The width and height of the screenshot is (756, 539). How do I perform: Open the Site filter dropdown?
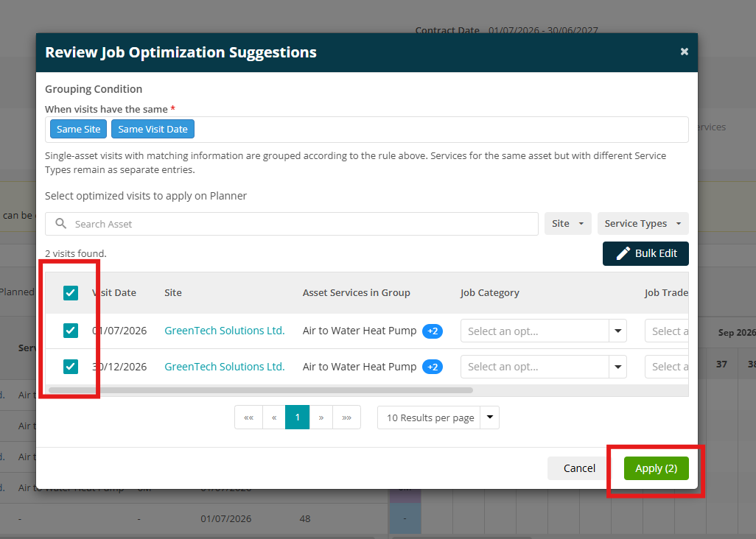[568, 224]
